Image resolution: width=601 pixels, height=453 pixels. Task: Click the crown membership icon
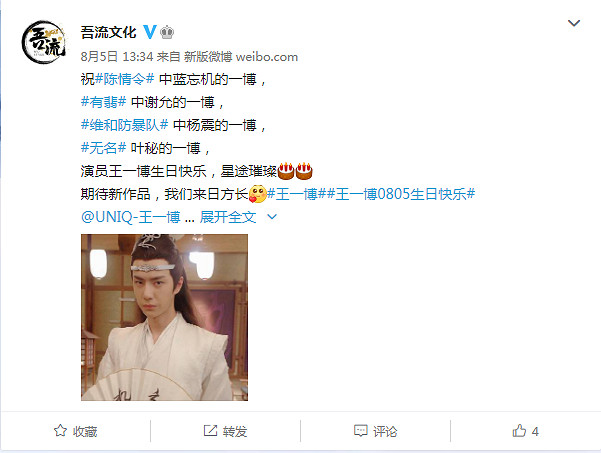[x=167, y=32]
